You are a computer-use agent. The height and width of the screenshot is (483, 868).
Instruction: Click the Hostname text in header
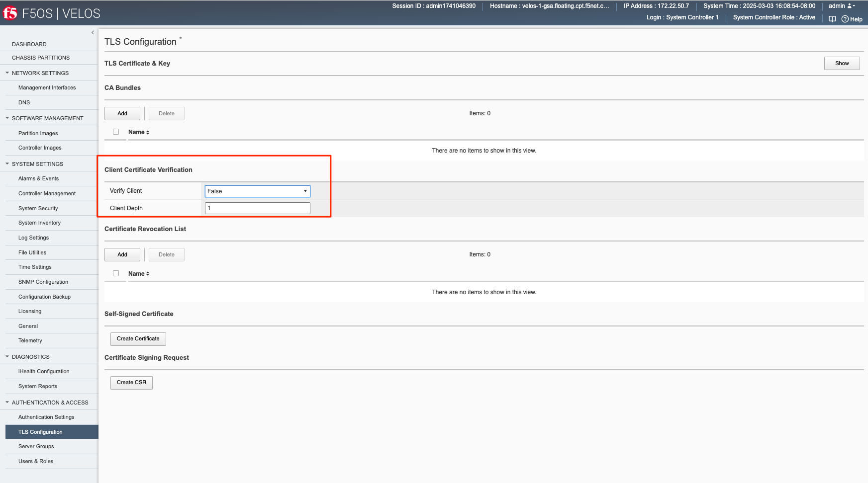[x=550, y=6]
